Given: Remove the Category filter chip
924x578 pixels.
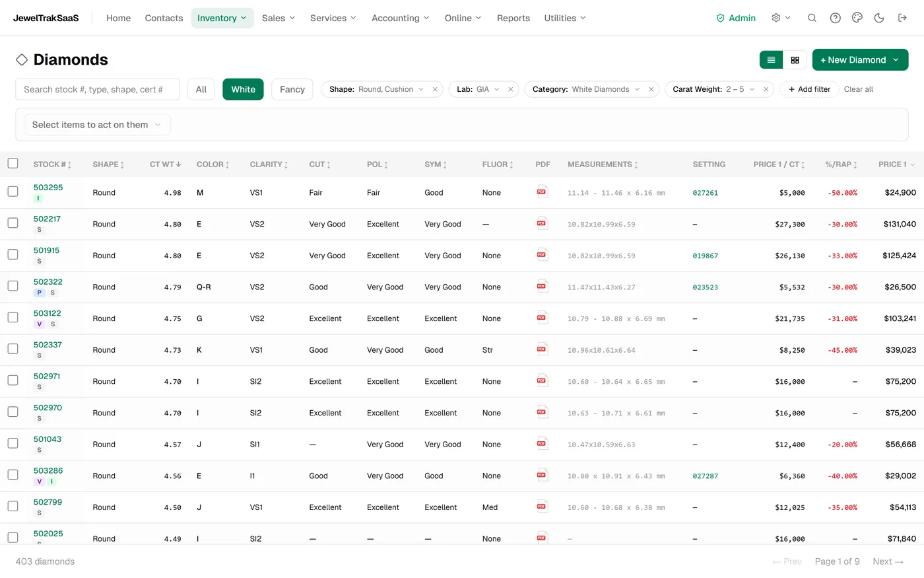Looking at the screenshot, I should point(651,89).
